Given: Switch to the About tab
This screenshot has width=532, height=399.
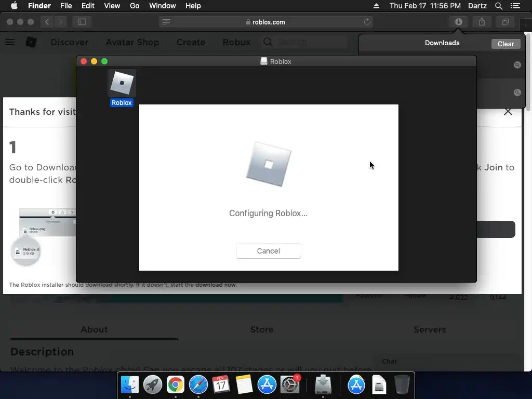Looking at the screenshot, I should tap(94, 329).
